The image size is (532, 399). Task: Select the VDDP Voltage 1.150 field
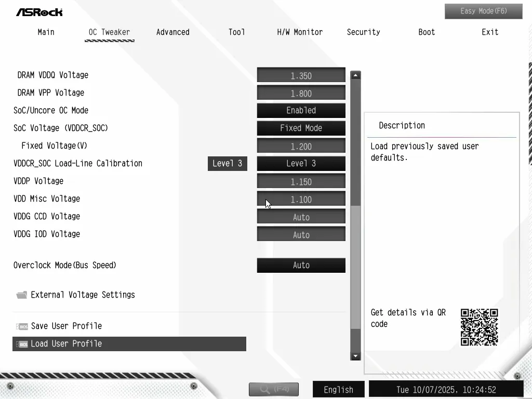tap(301, 181)
